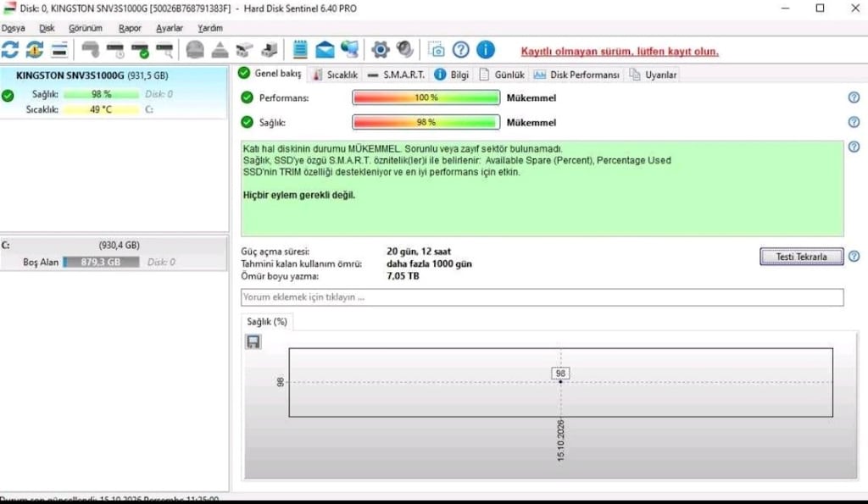The width and height of the screenshot is (868, 504).
Task: Switch to the Bilgi tab
Action: [452, 75]
